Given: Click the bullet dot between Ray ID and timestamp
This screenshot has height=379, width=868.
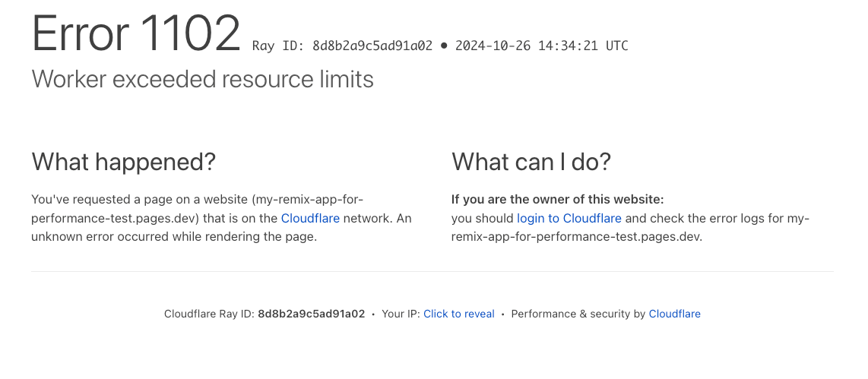Looking at the screenshot, I should point(443,46).
